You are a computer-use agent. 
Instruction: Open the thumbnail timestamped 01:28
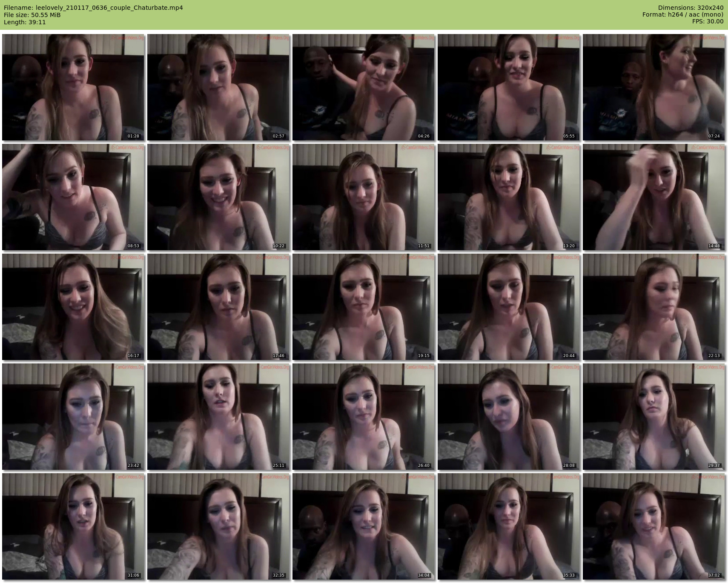(73, 87)
